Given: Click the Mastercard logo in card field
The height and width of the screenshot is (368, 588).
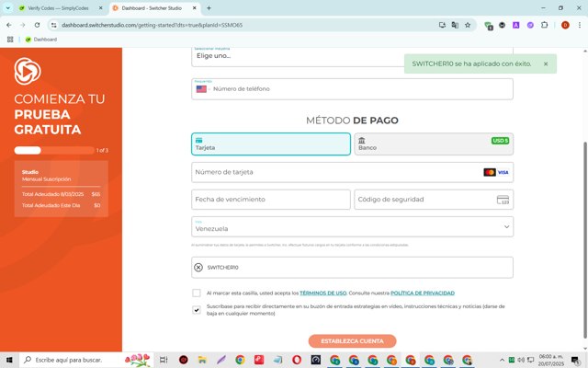Looking at the screenshot, I should point(490,172).
